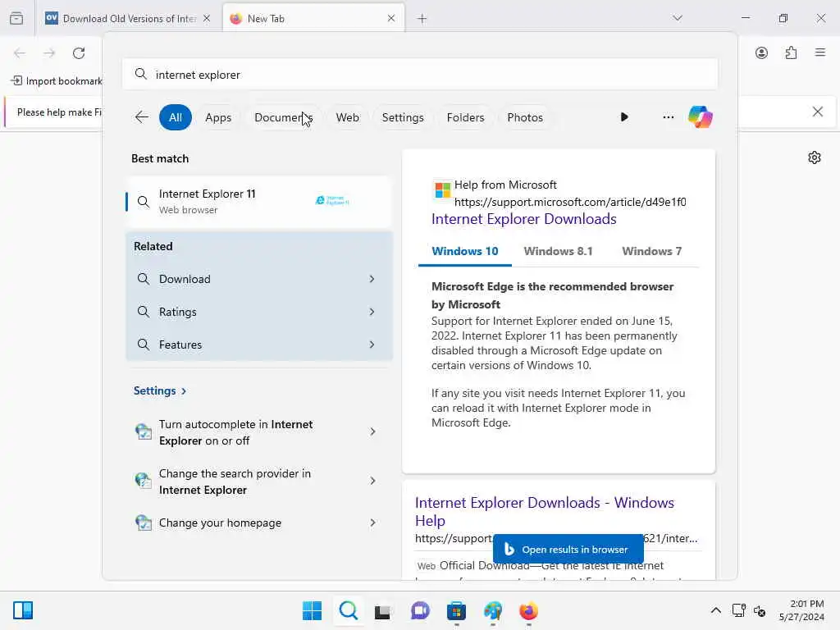Viewport: 840px width, 630px height.
Task: Open the Settings section header link
Action: (160, 390)
